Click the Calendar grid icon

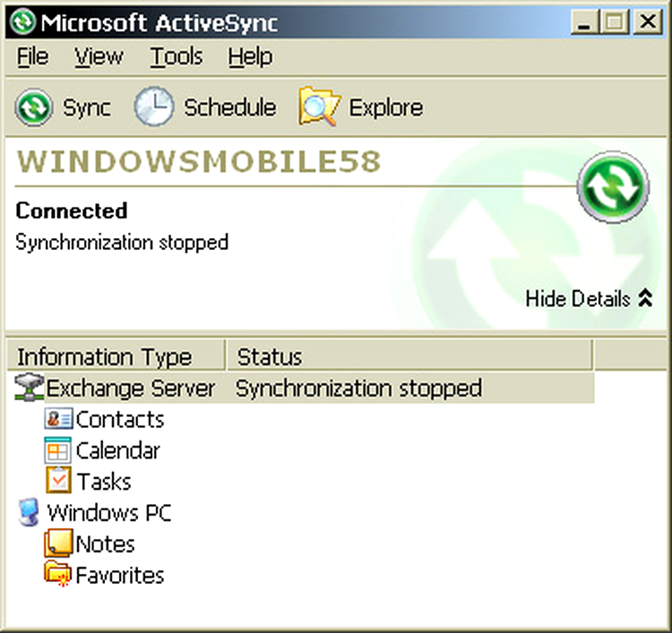pyautogui.click(x=58, y=450)
